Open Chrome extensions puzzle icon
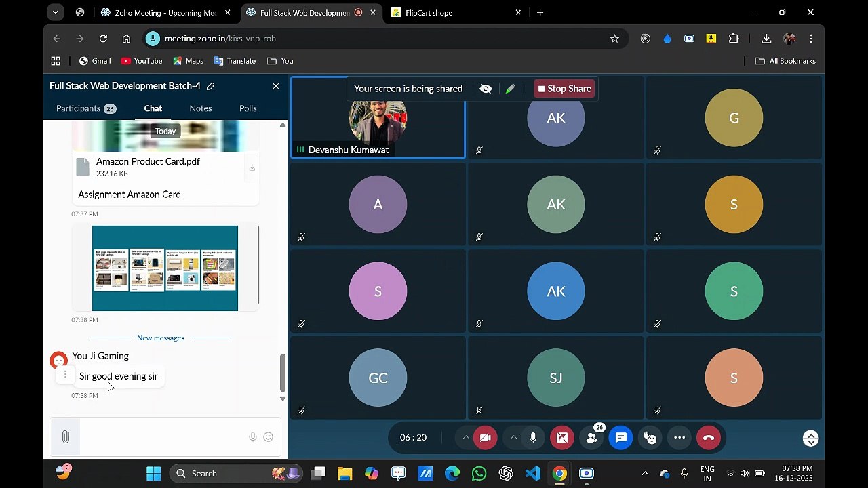Viewport: 868px width, 488px height. click(734, 39)
